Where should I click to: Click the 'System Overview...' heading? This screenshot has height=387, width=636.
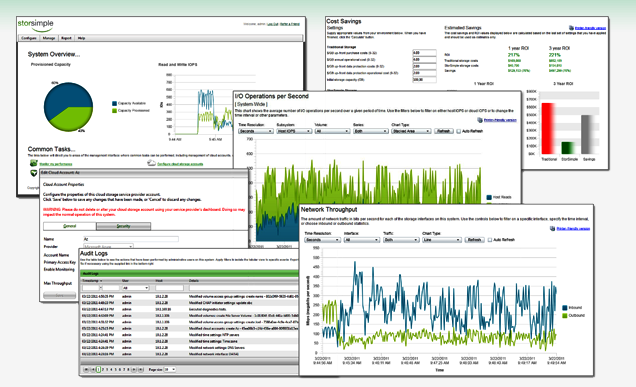[x=54, y=54]
